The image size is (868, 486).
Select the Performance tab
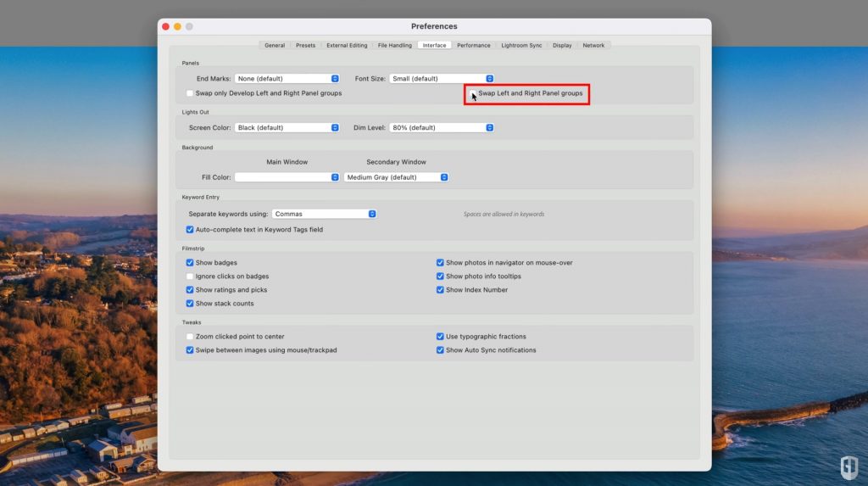point(474,45)
